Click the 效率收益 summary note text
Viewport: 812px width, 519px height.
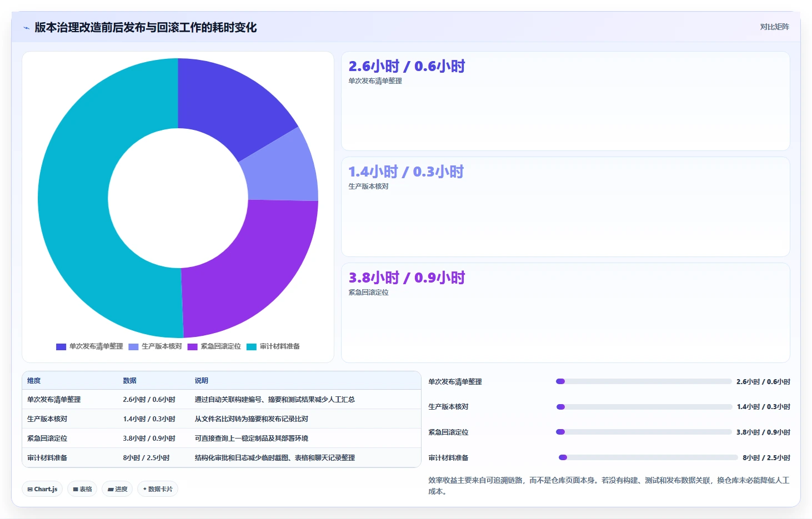coord(609,486)
